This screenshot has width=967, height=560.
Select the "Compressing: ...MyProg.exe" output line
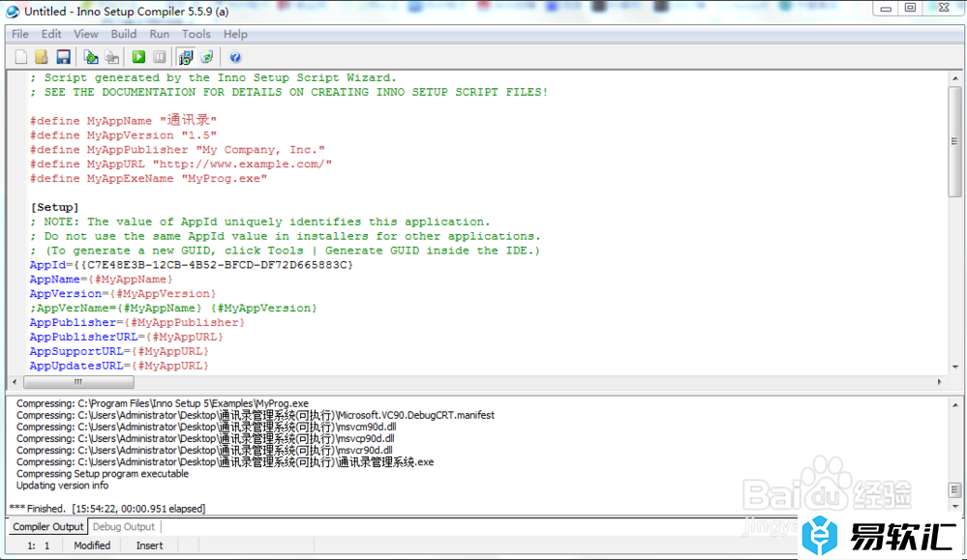(x=163, y=403)
